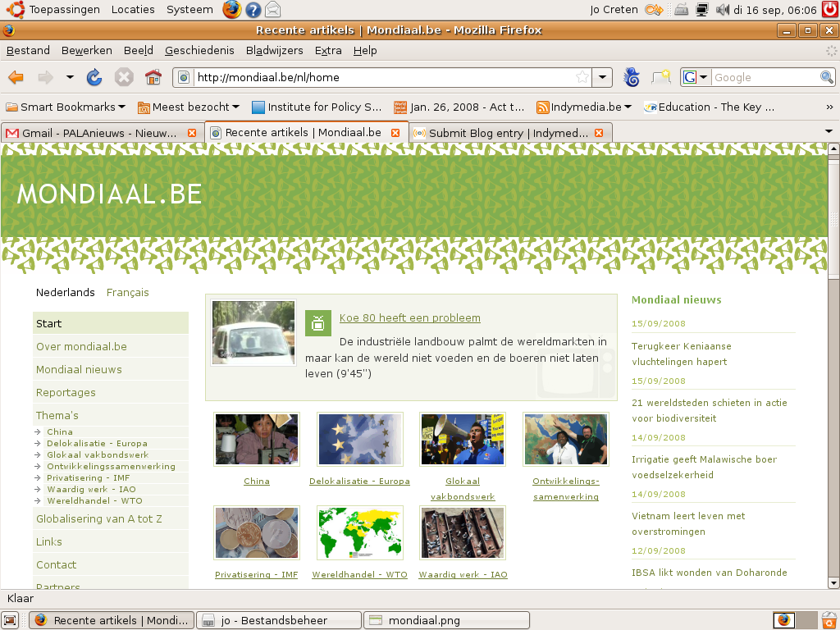Click the volume speaker icon
Image resolution: width=840 pixels, height=630 pixels.
723,10
